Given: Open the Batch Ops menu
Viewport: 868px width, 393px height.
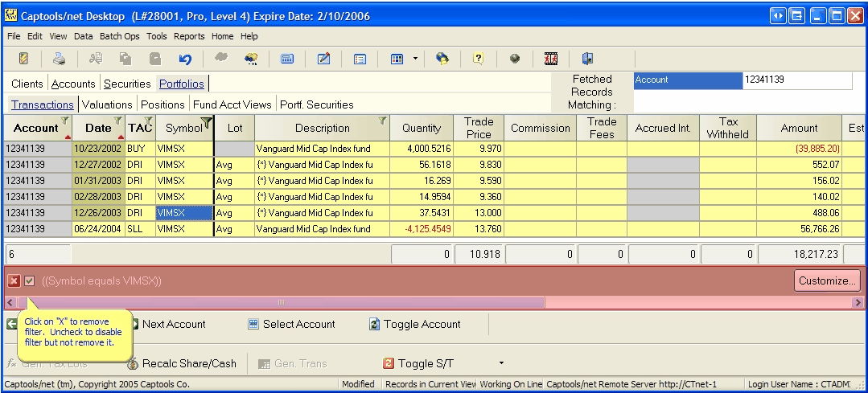Looking at the screenshot, I should pyautogui.click(x=119, y=36).
